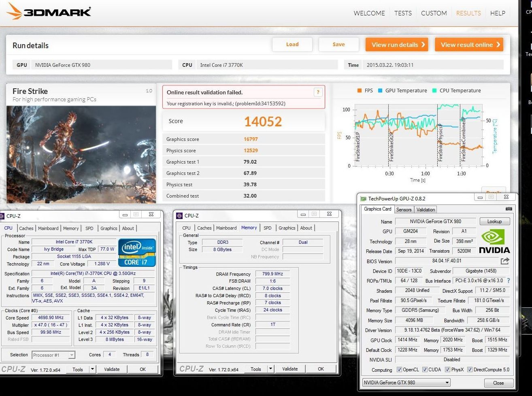Click the left CPU-Z window title icon
The image size is (532, 396).
click(x=2, y=216)
